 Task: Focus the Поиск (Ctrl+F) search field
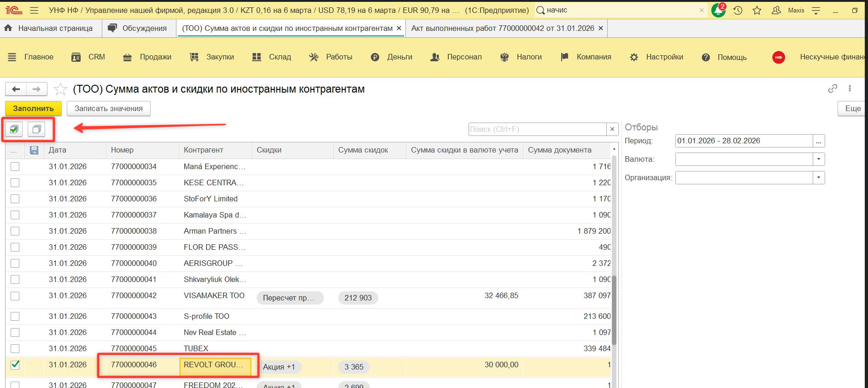pos(537,129)
